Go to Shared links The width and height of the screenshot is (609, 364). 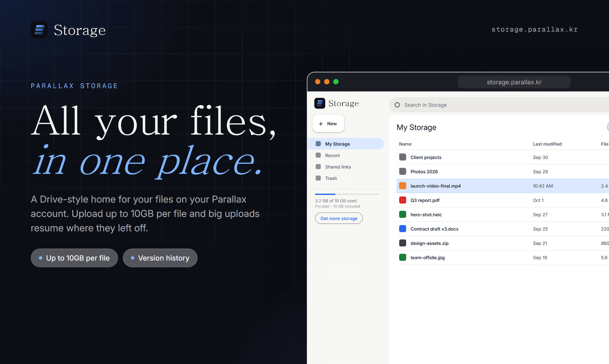[346, 167]
